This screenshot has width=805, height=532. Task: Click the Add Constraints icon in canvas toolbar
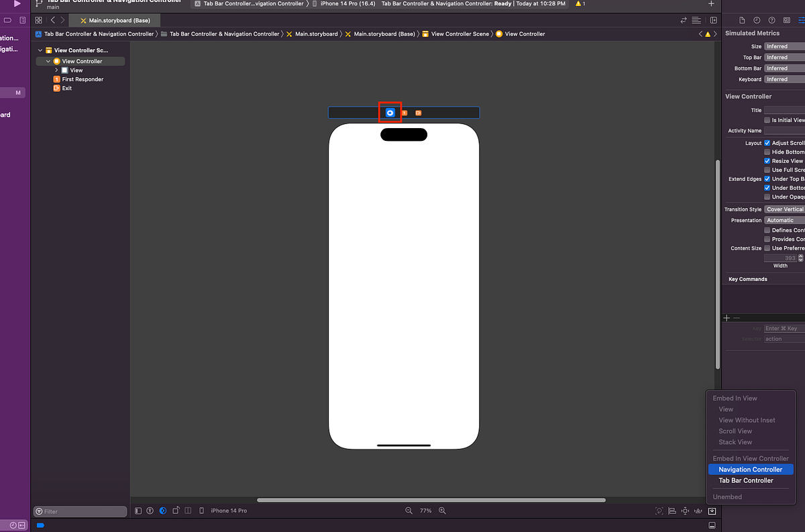click(685, 511)
